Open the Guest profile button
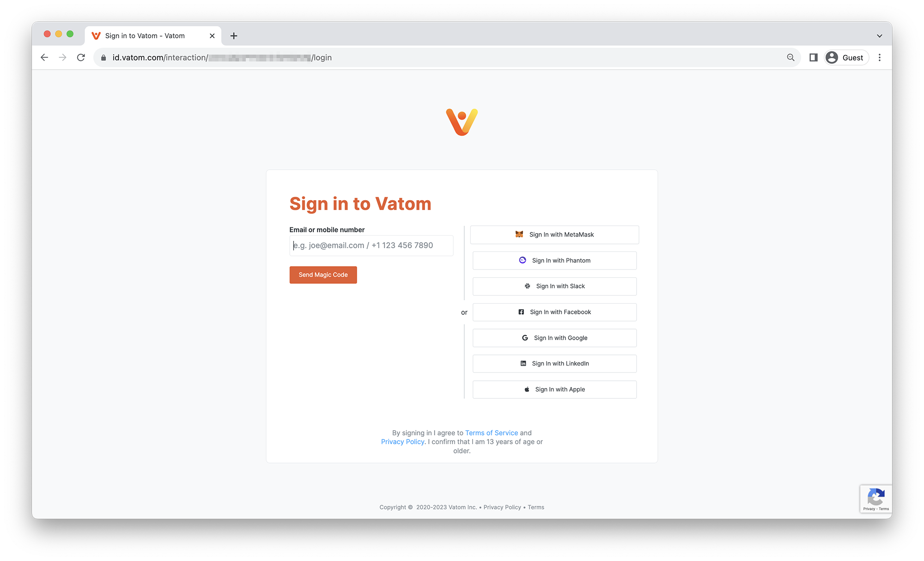The image size is (924, 561). [x=846, y=57]
